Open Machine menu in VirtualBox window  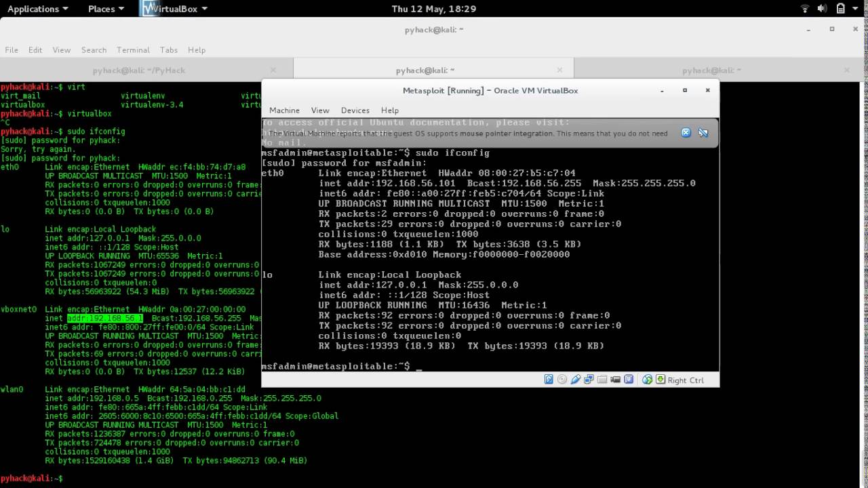point(284,110)
